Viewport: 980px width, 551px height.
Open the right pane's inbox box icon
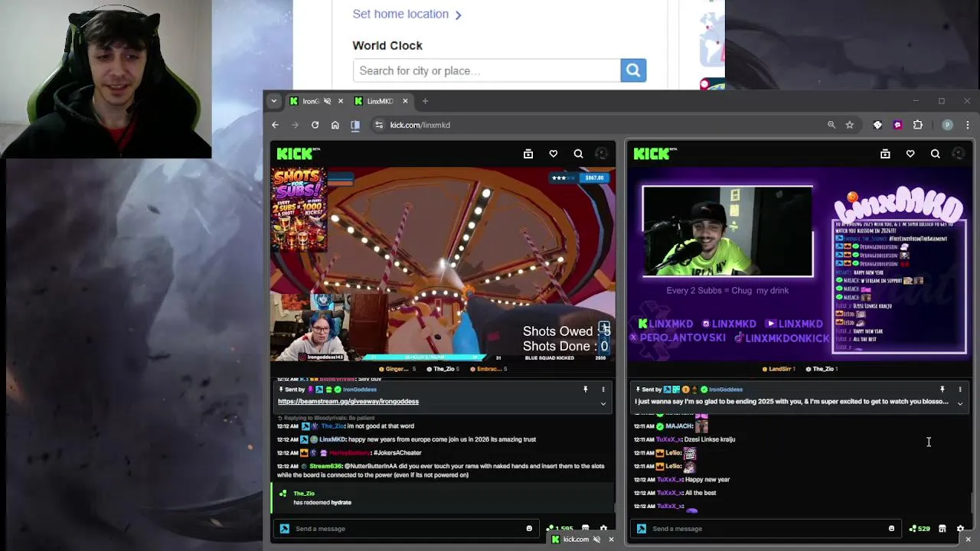coord(885,154)
